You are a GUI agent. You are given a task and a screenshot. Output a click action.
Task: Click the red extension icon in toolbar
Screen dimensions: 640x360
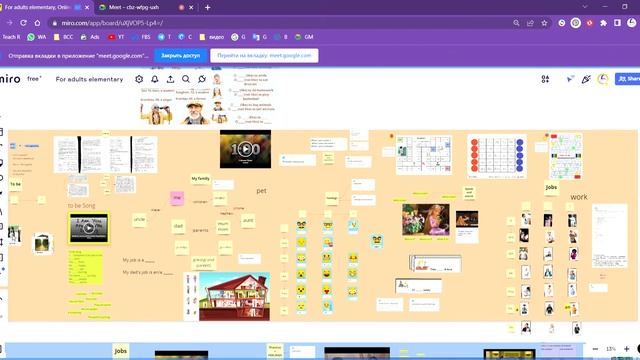(589, 23)
